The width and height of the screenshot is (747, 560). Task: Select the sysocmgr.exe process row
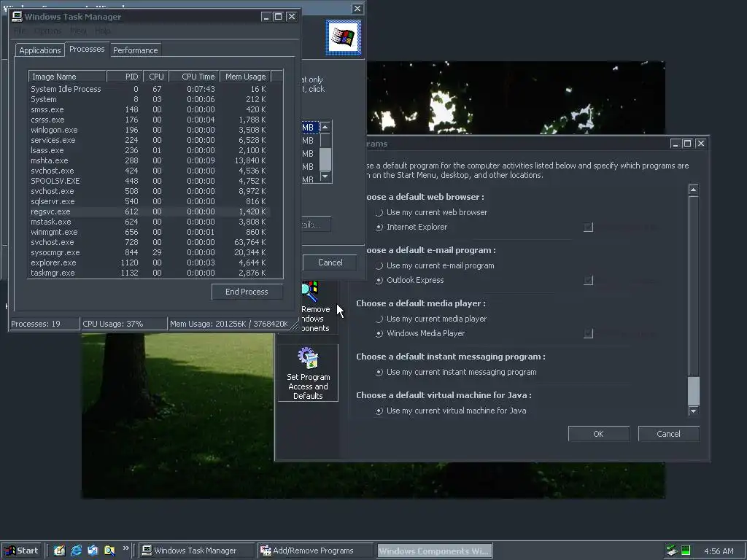(x=150, y=252)
